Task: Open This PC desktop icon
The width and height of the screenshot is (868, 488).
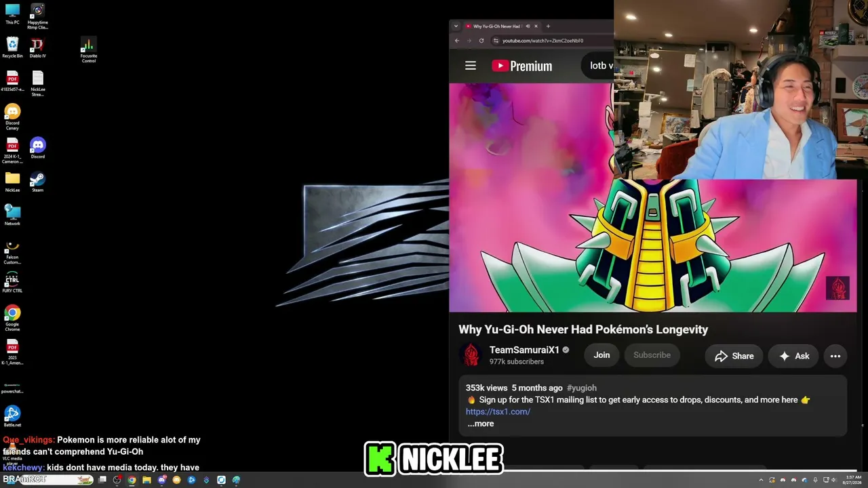Action: [x=12, y=14]
